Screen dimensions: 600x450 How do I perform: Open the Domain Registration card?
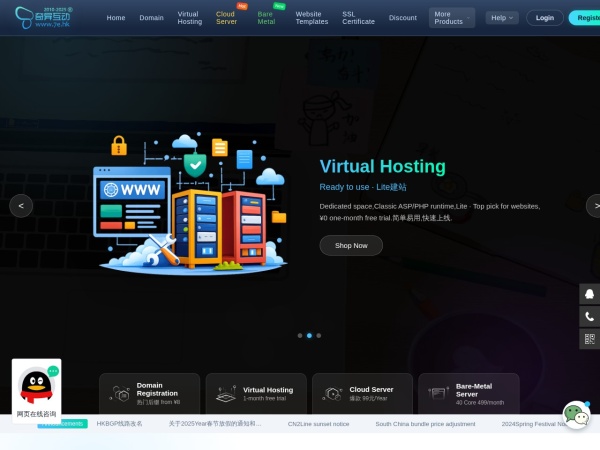(148, 393)
